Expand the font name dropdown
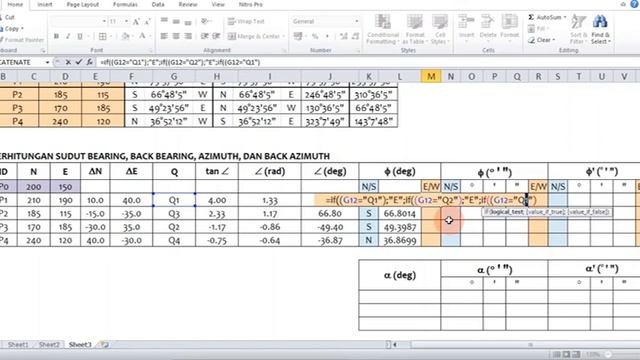Viewport: 640px width, 360px height. coord(104,21)
